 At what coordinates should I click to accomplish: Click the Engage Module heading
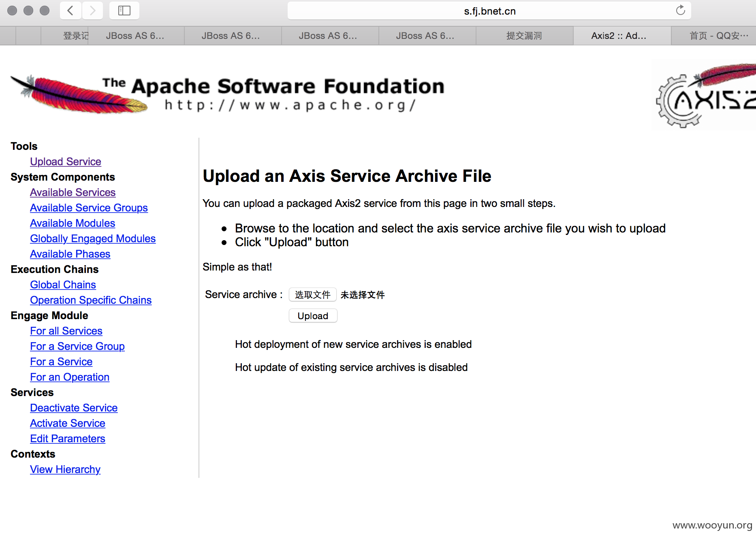coord(49,315)
